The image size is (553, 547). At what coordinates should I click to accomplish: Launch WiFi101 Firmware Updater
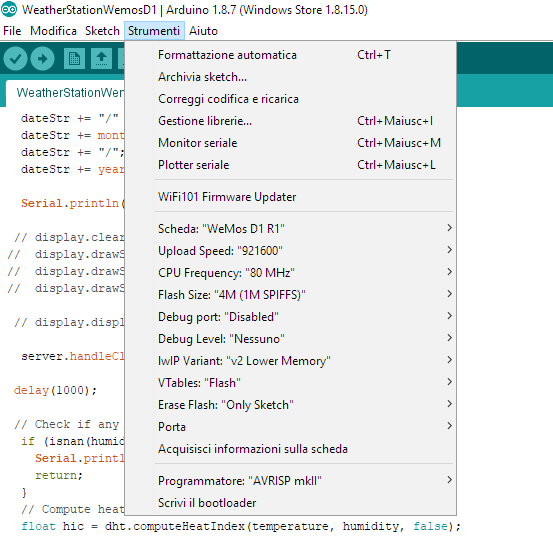click(x=291, y=197)
